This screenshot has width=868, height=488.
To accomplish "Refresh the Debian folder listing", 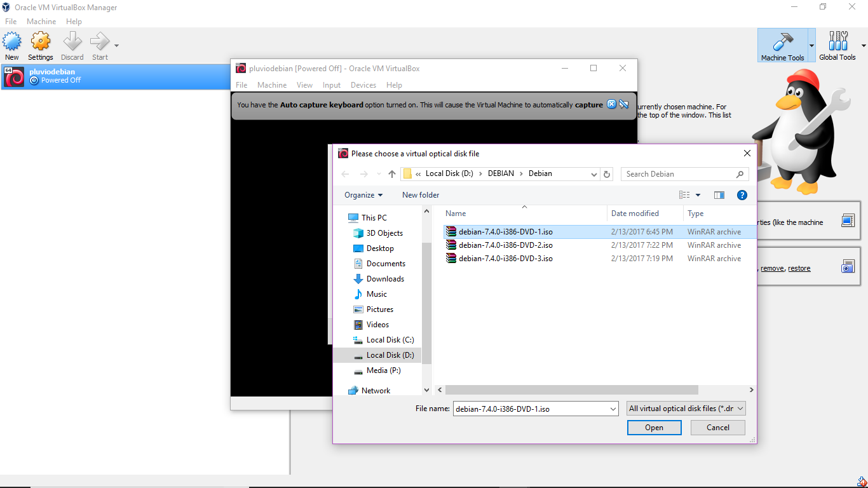I will coord(606,173).
